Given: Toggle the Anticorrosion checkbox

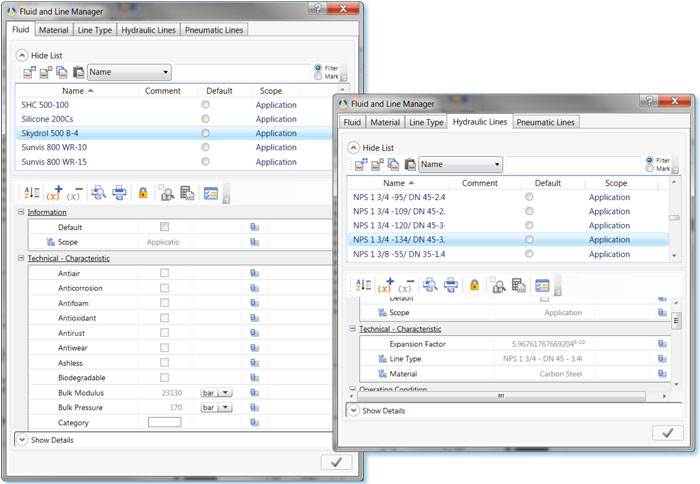Looking at the screenshot, I should point(164,288).
